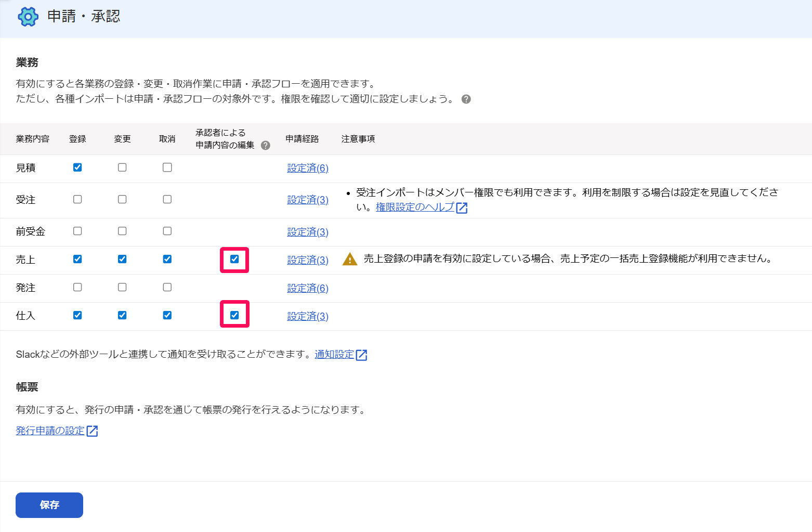Click the 発注 row label
The height and width of the screenshot is (532, 812).
point(25,288)
